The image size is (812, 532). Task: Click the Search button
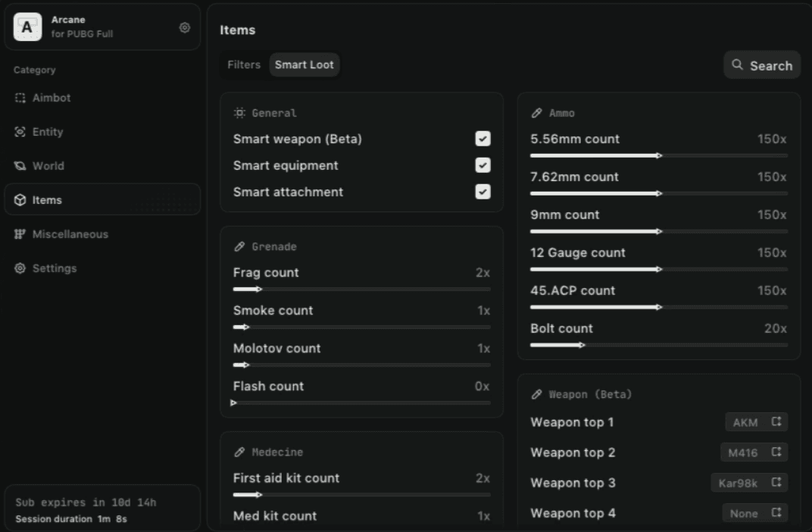pyautogui.click(x=762, y=65)
